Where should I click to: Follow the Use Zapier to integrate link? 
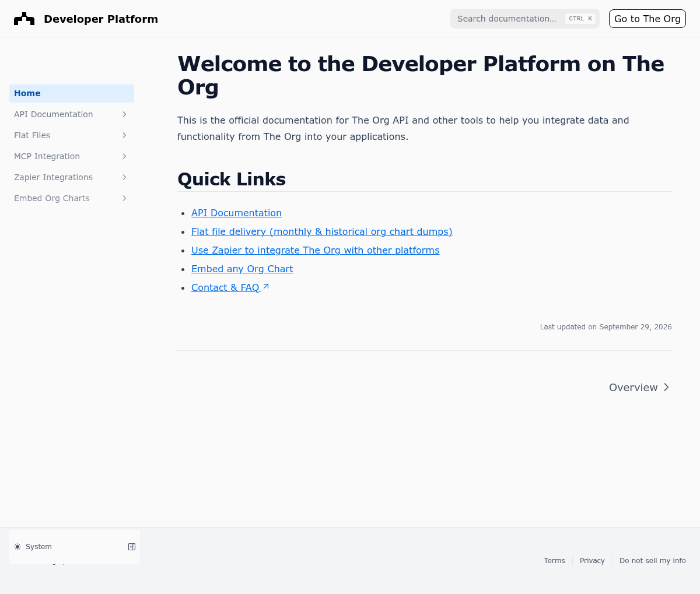316,251
